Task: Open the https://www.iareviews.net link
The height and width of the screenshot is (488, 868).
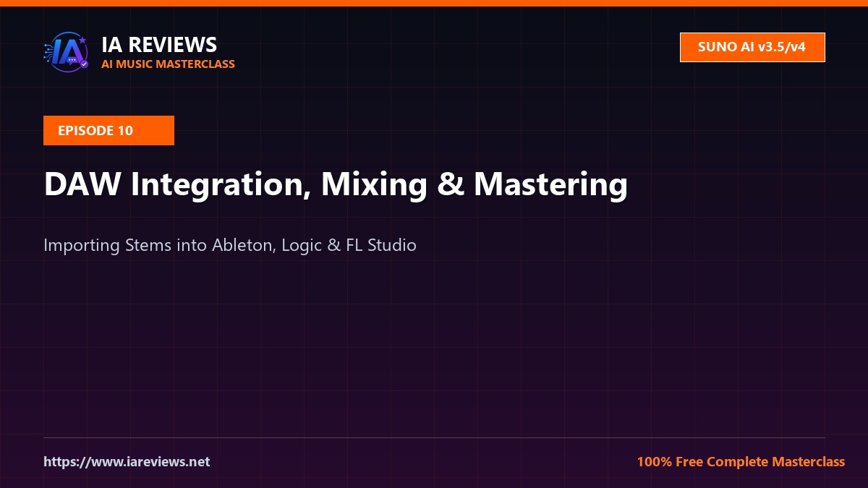Action: (x=127, y=461)
